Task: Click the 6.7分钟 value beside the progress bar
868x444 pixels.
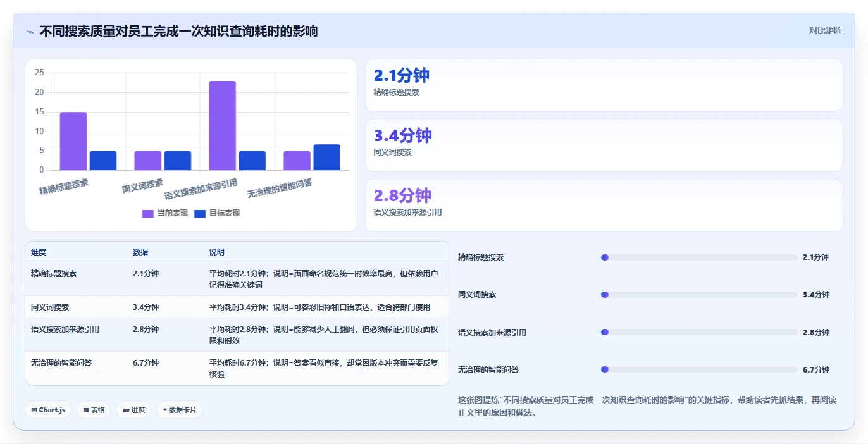Action: point(816,369)
